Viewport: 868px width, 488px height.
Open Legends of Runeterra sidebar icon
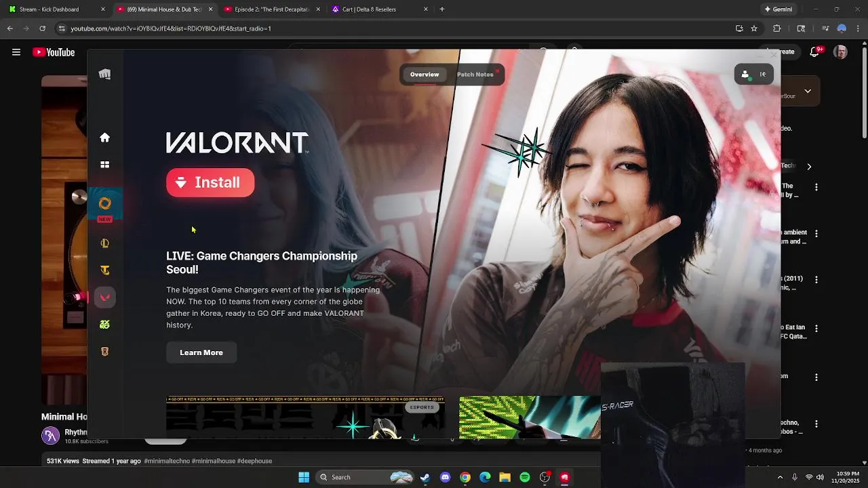tap(104, 352)
